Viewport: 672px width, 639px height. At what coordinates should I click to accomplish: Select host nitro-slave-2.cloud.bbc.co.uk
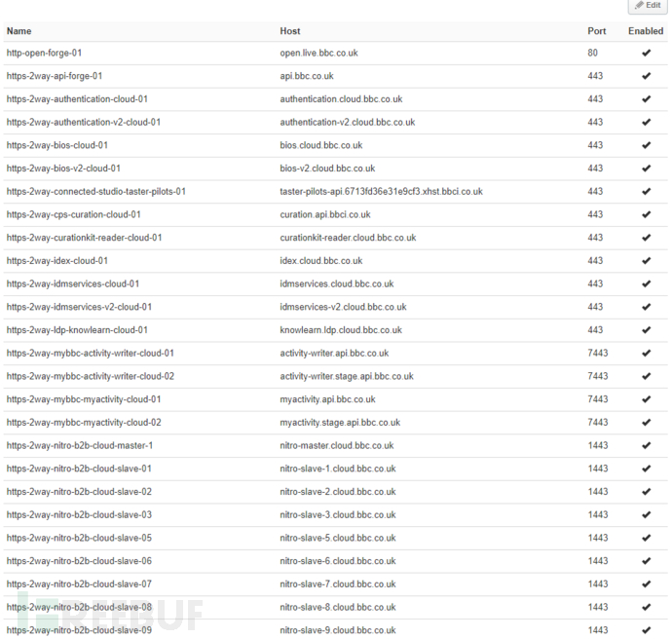(x=338, y=492)
